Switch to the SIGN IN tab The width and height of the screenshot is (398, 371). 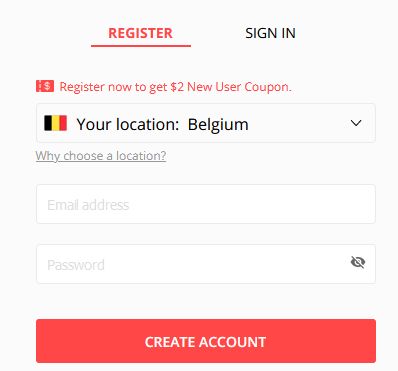coord(270,33)
